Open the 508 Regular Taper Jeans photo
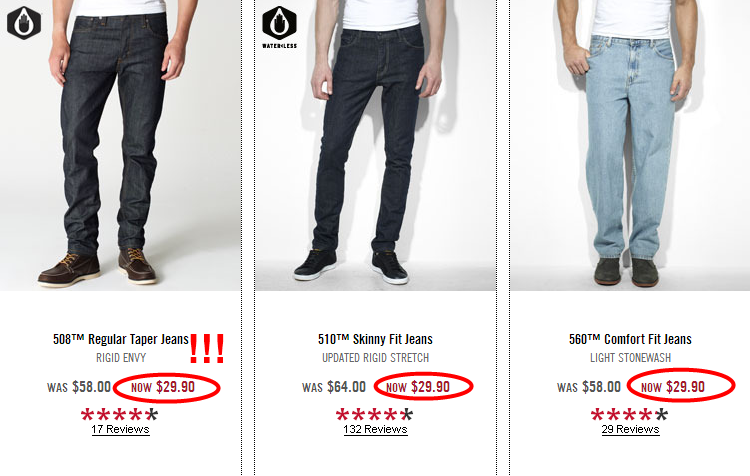 120,145
